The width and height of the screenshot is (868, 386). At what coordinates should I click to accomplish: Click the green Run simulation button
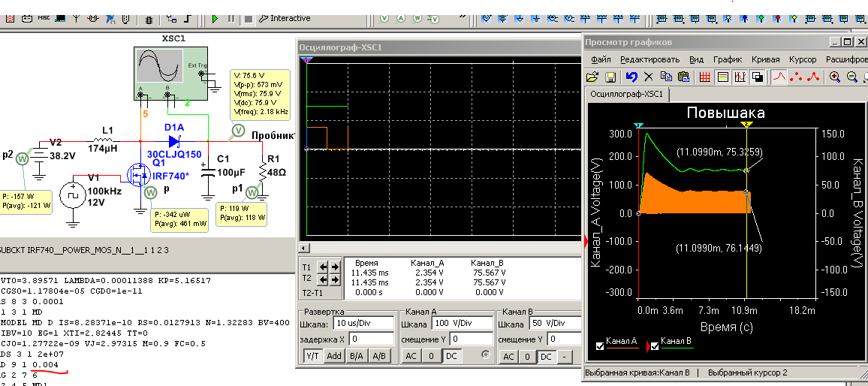[215, 18]
